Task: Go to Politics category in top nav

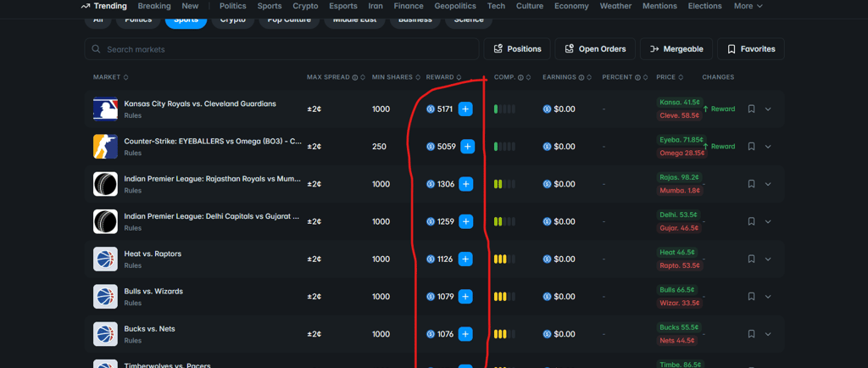Action: (x=232, y=6)
